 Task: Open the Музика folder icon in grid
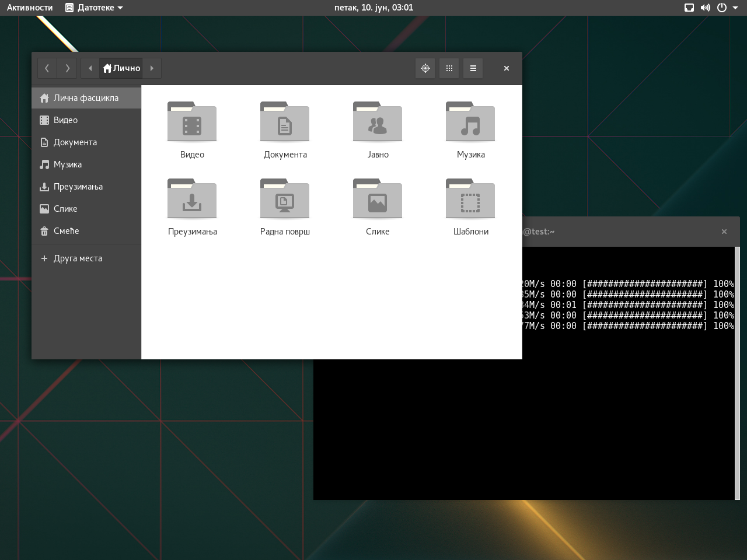(470, 122)
